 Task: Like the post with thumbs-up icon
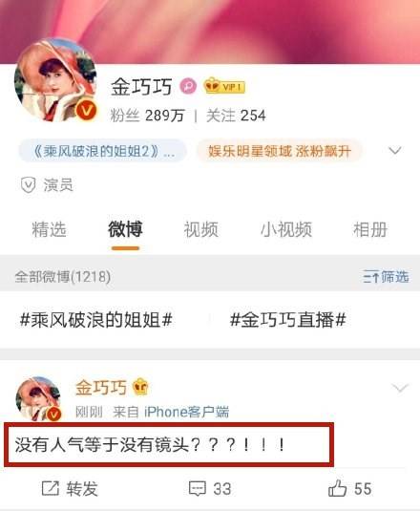[337, 488]
